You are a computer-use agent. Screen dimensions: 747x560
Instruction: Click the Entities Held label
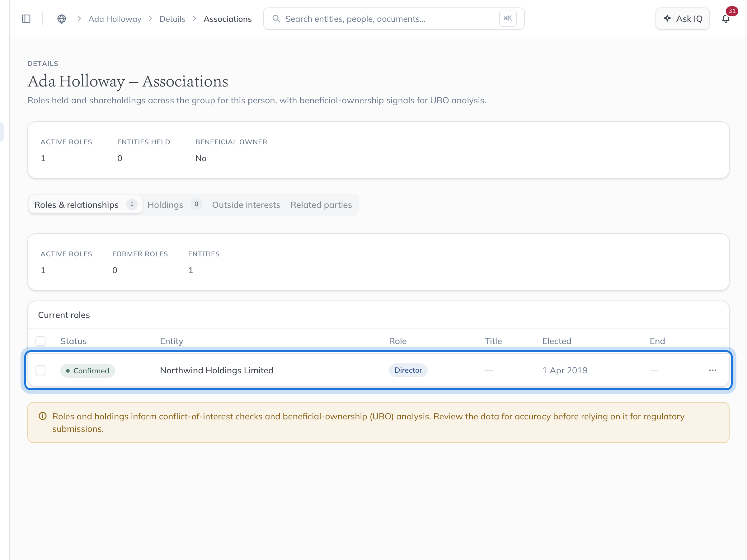point(143,142)
